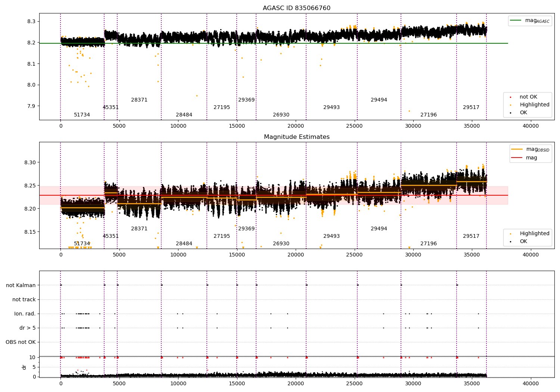Click the rotated 'dr' y-axis label

coord(24,367)
